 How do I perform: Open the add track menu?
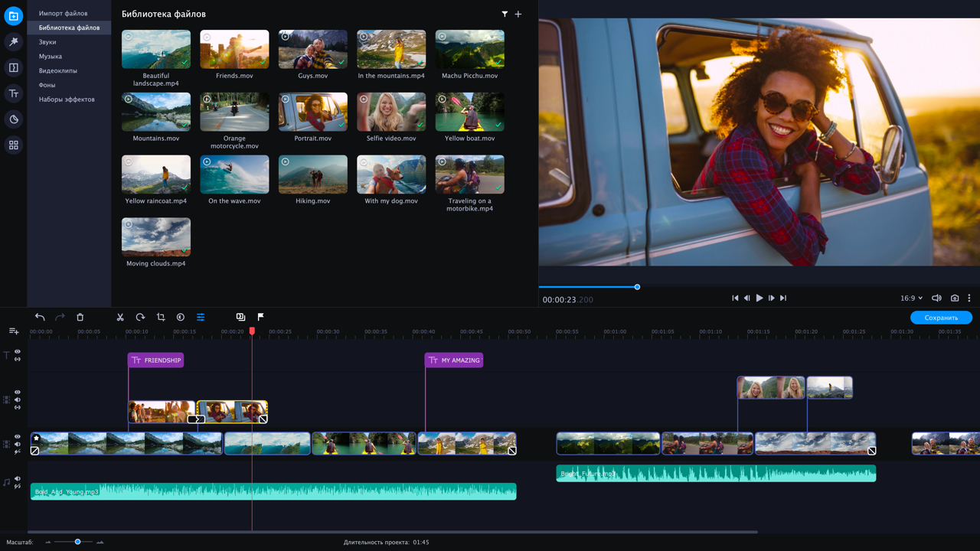pos(14,331)
